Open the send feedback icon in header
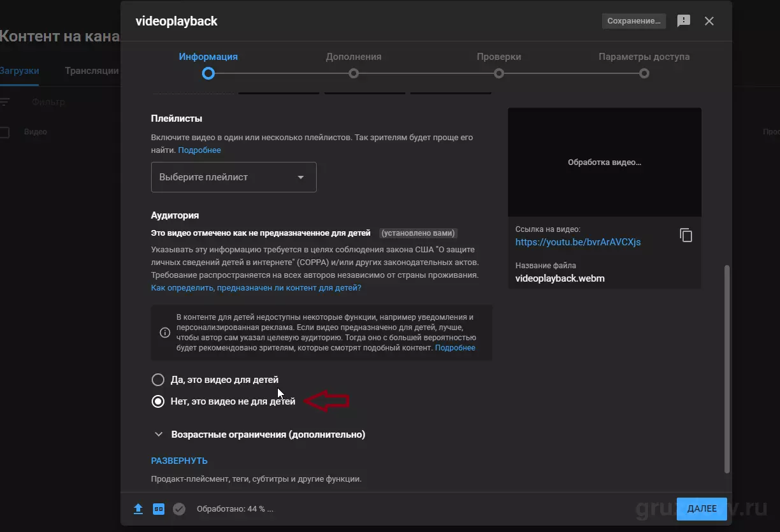The height and width of the screenshot is (532, 780). [x=684, y=21]
